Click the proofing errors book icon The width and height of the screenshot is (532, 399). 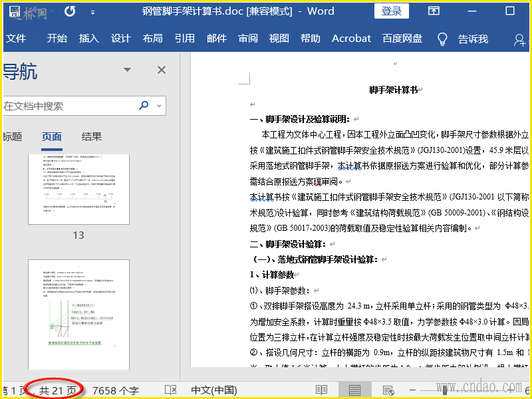coord(170,390)
